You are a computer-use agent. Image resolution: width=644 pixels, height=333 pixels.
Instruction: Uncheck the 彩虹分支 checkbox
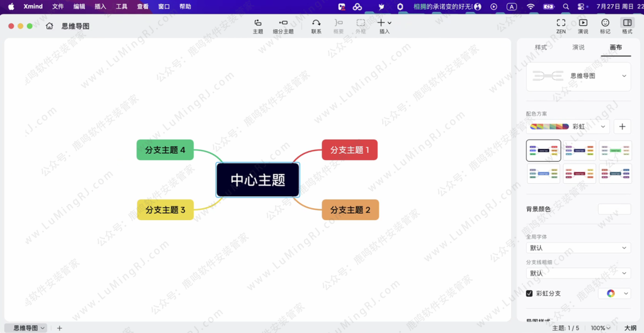tap(530, 294)
